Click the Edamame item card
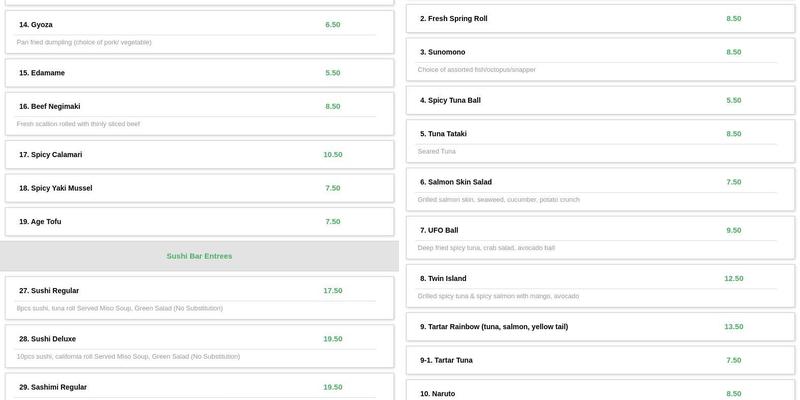 click(198, 73)
